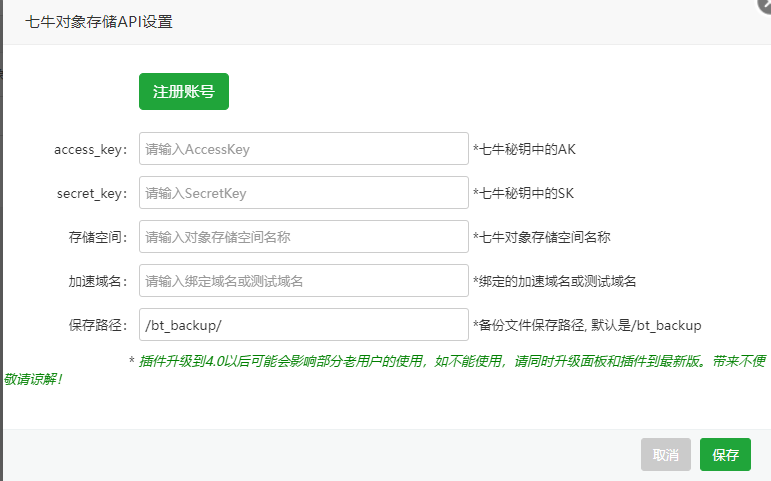Focus the access_key input field

304,149
